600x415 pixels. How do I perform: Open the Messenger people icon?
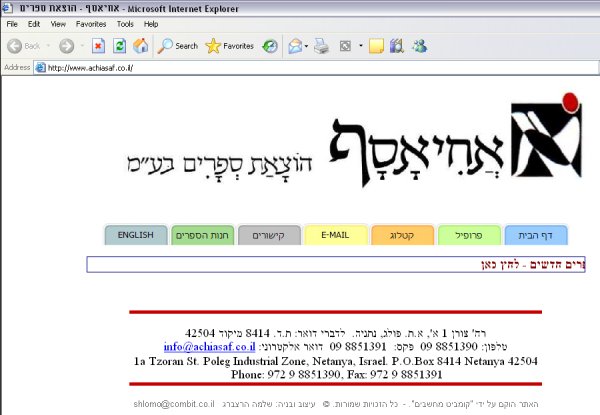(419, 46)
